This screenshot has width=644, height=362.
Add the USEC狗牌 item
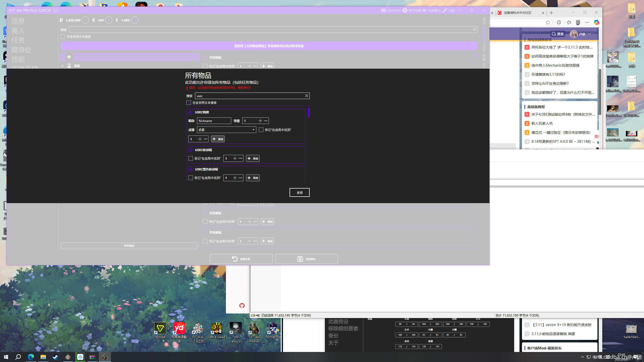218,139
